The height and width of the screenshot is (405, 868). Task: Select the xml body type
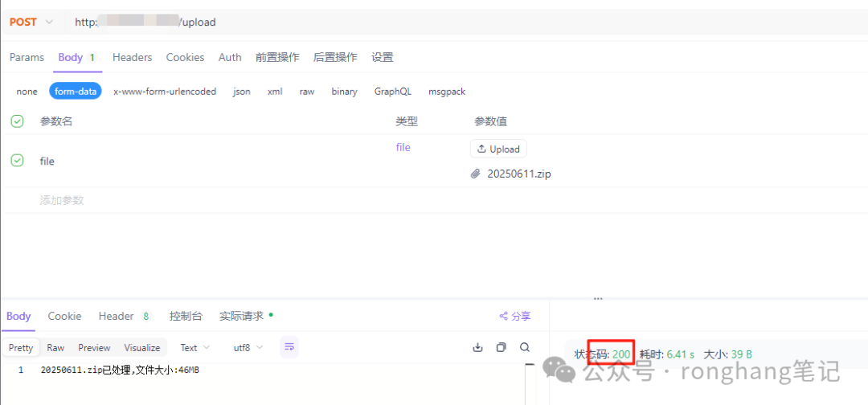coord(275,92)
